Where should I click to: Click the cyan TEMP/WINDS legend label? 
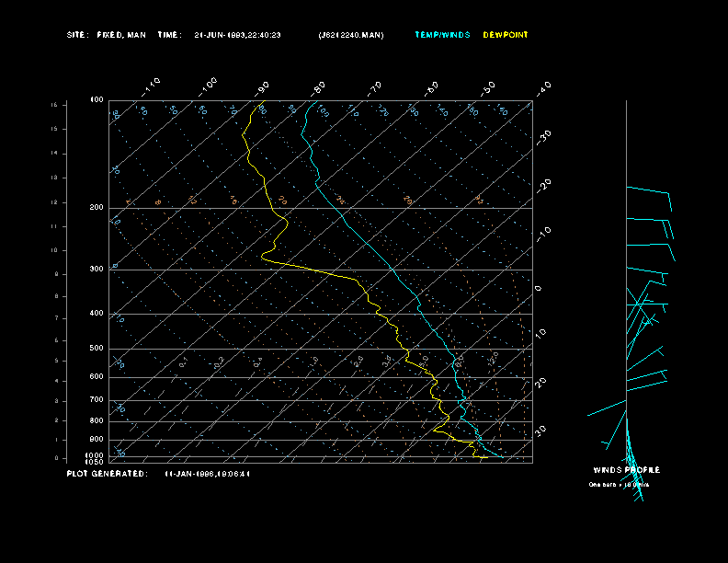(441, 35)
